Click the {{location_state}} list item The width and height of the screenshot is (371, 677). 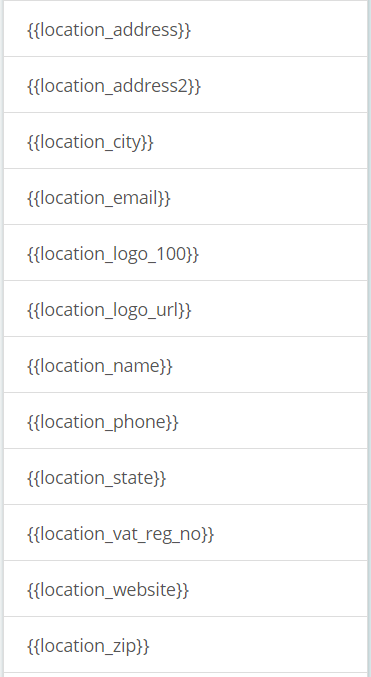tap(185, 477)
